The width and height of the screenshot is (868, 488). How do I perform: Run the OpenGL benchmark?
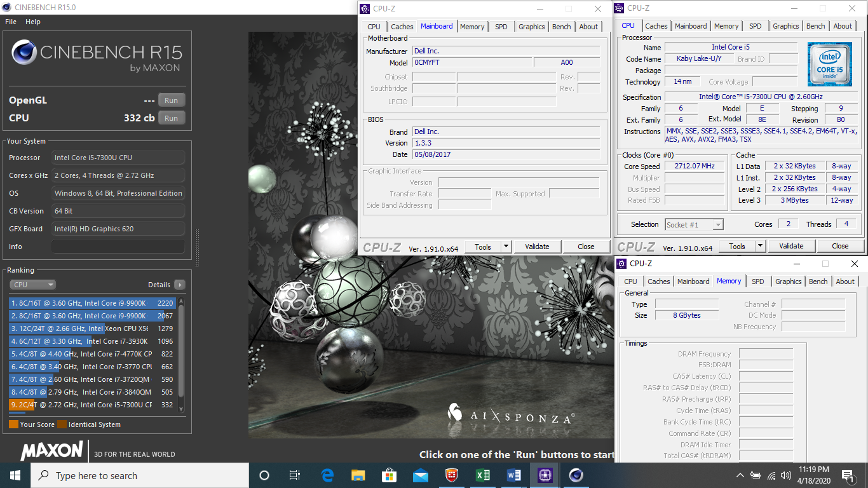(x=172, y=100)
